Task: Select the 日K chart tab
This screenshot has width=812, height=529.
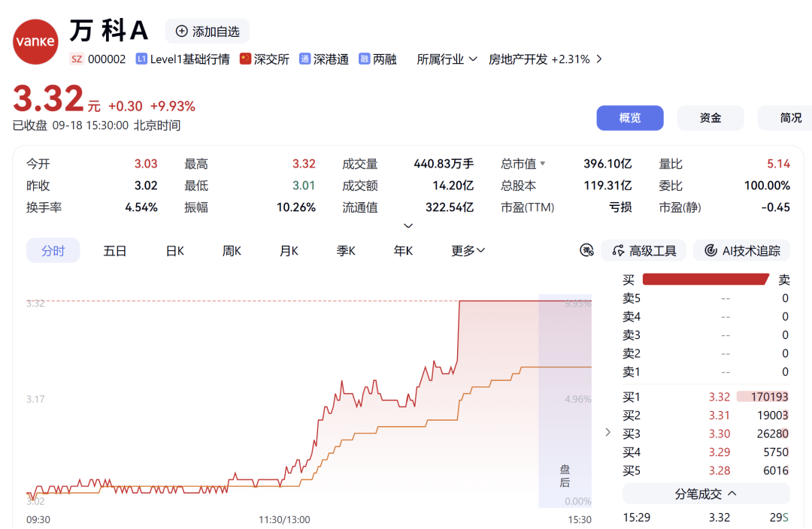Action: [175, 250]
